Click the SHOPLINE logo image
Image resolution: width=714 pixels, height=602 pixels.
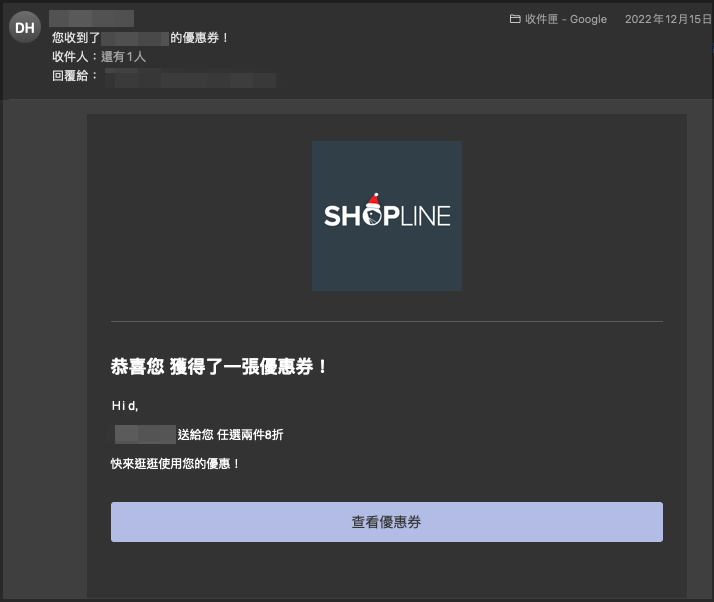[387, 216]
